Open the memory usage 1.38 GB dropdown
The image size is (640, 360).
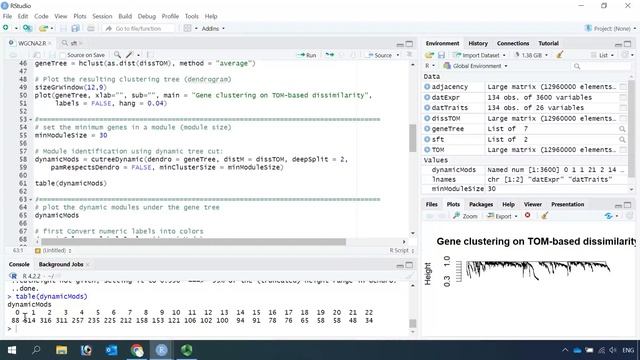[531, 55]
